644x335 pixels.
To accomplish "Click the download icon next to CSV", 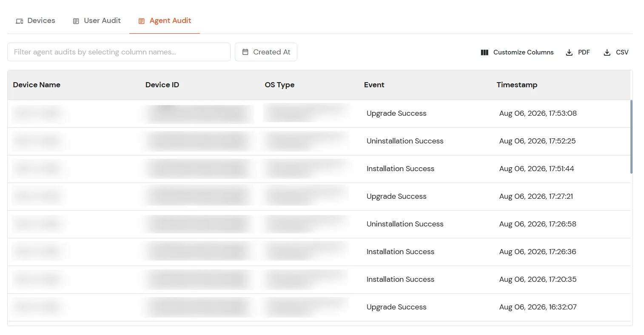I will [x=607, y=52].
